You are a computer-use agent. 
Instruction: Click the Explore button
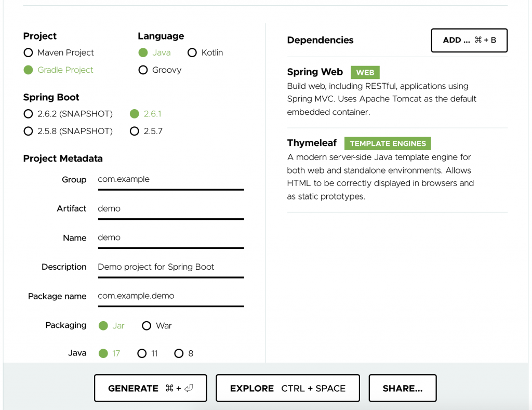click(x=287, y=388)
